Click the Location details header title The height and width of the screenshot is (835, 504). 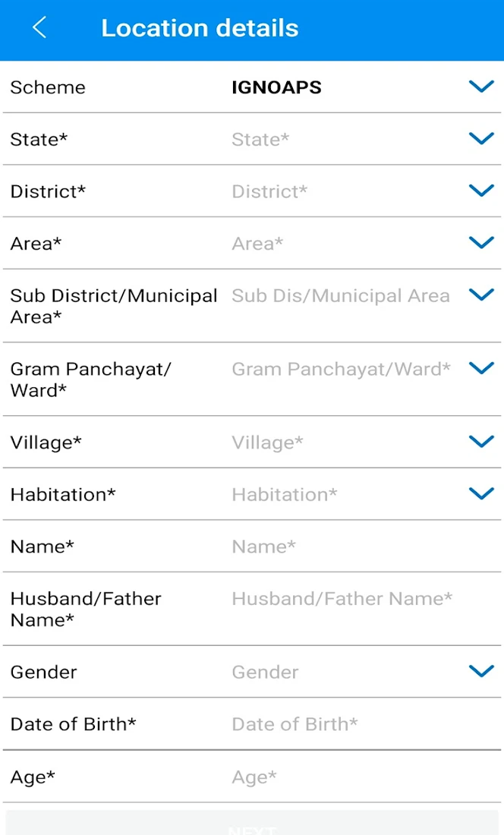coord(200,28)
